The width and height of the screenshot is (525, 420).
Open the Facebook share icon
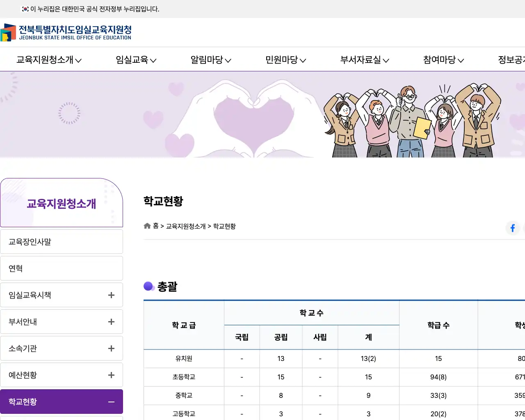tap(512, 228)
